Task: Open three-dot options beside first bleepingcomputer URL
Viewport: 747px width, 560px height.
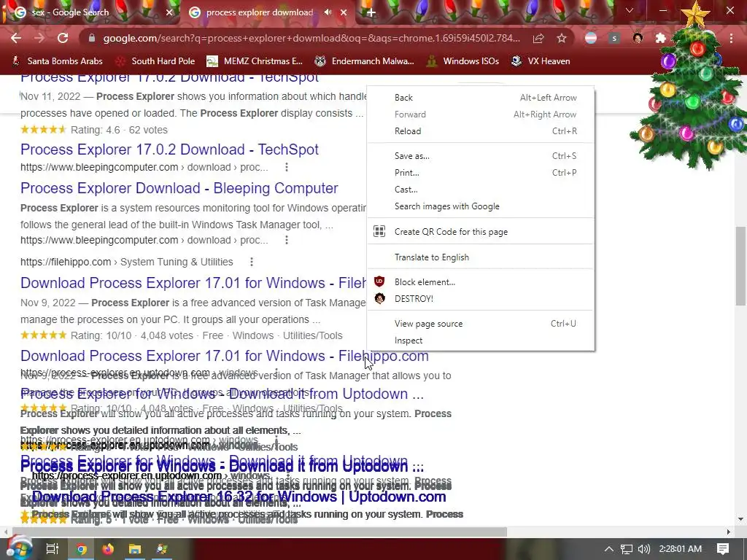Action: (286, 167)
